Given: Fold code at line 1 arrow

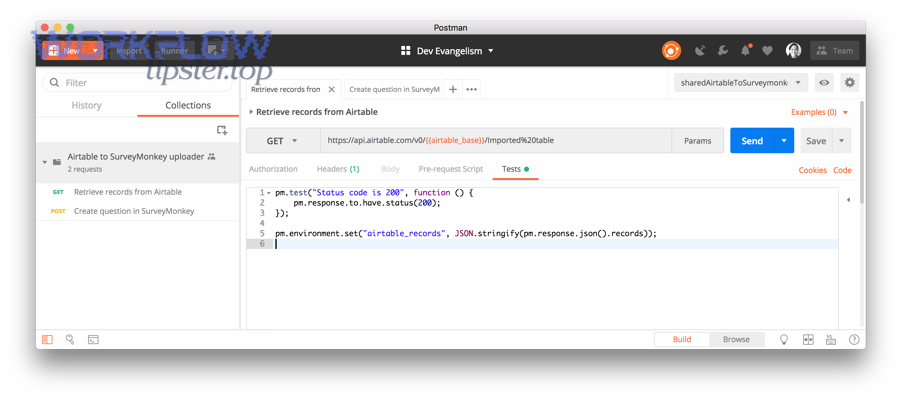Looking at the screenshot, I should coord(269,193).
